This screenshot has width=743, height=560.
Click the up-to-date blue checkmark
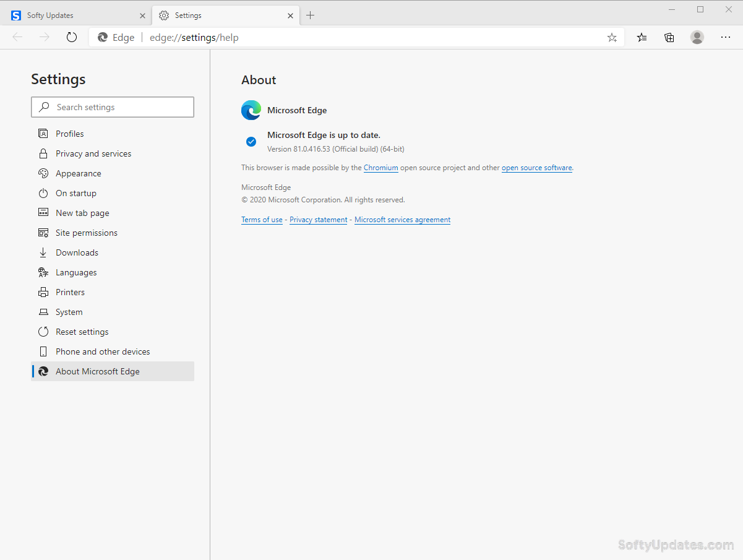point(251,142)
